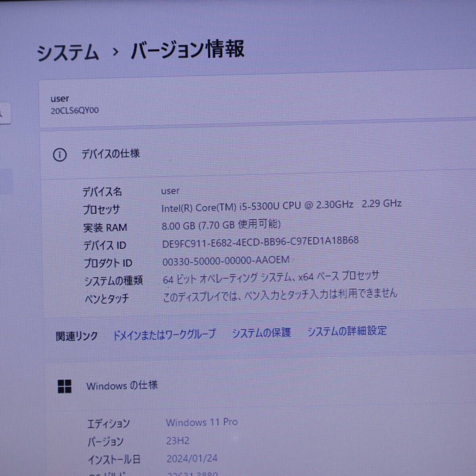Screen dimensions: 476x476
Task: Click the ペンとタッチ label
Action: [x=107, y=298]
